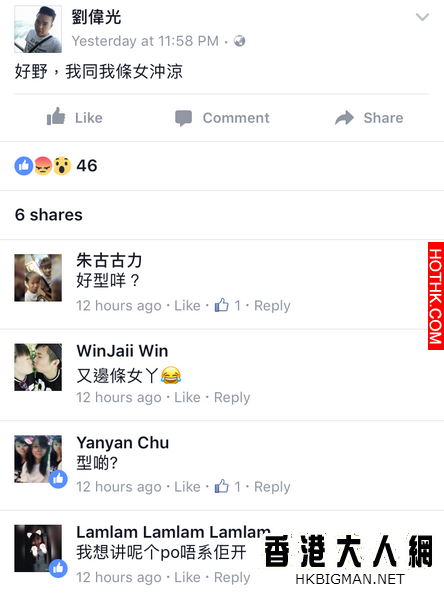The width and height of the screenshot is (444, 593).
Task: Tap the Comment speech bubble icon
Action: click(183, 118)
